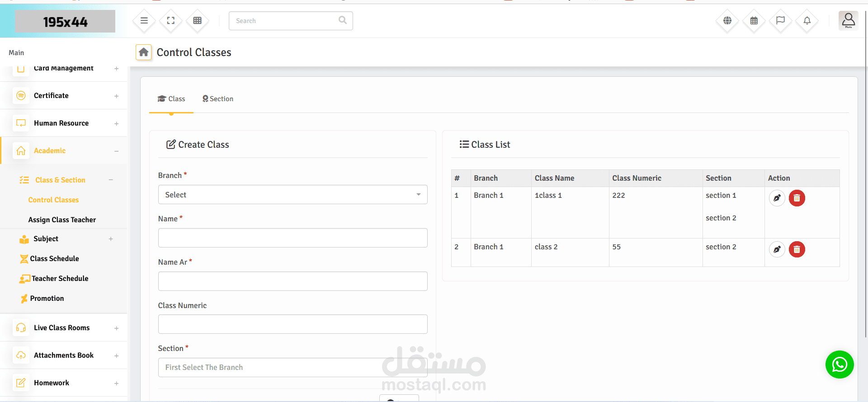Click the Name input field
868x402 pixels.
pos(292,238)
